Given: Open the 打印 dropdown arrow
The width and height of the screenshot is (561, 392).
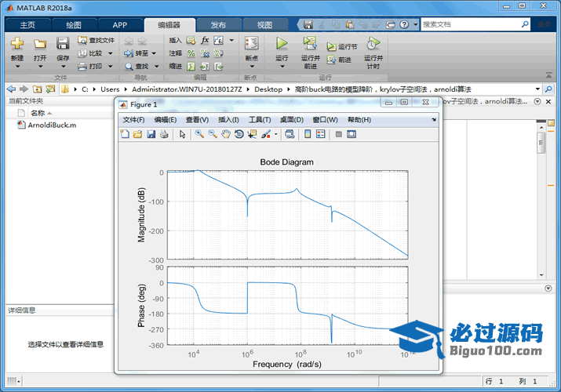Looking at the screenshot, I should (x=110, y=66).
